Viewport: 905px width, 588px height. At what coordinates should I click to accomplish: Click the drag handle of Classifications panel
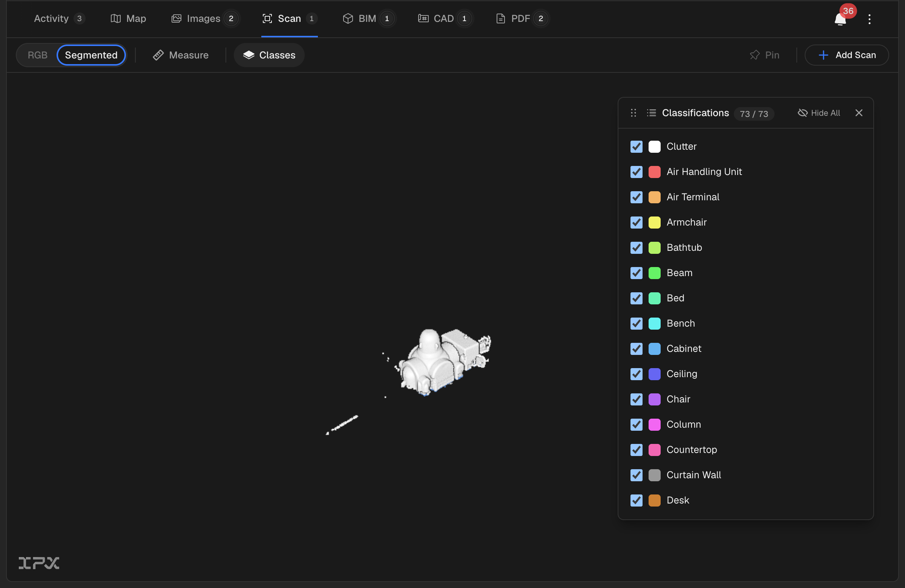633,113
